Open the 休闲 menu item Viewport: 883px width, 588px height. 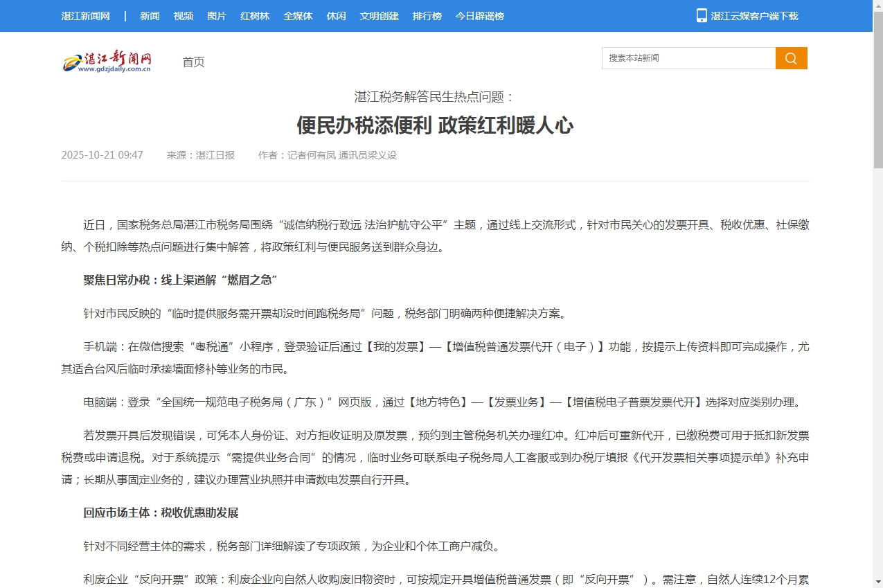point(336,16)
